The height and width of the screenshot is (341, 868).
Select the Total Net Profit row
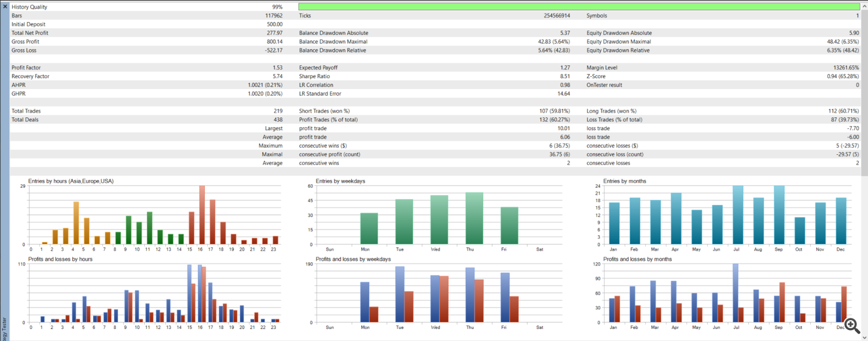pos(30,33)
